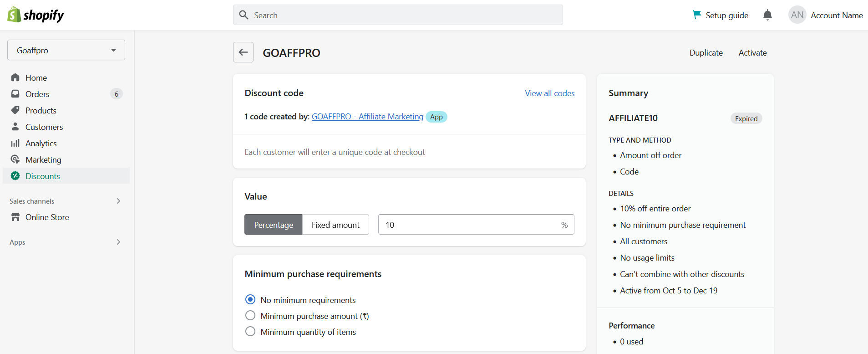868x354 pixels.
Task: Select Minimum purchase amount radio button
Action: (x=250, y=315)
